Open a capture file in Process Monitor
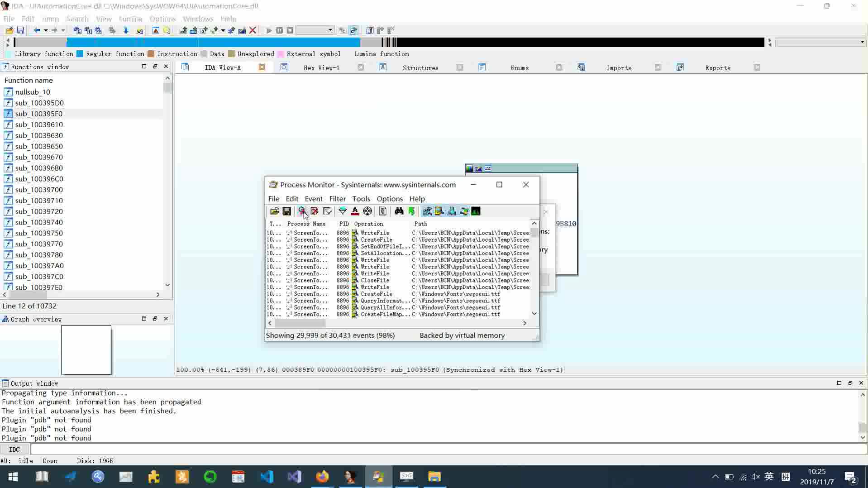This screenshot has height=488, width=868. [x=274, y=211]
